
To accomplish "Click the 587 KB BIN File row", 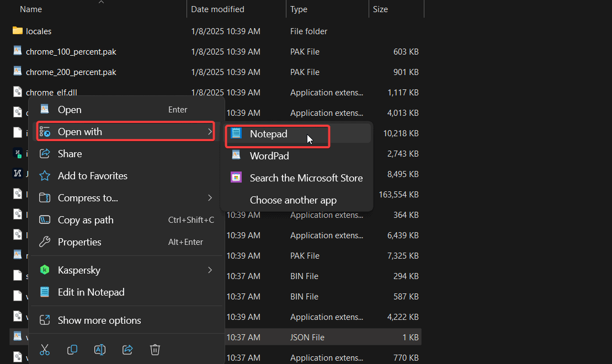I will pos(322,297).
